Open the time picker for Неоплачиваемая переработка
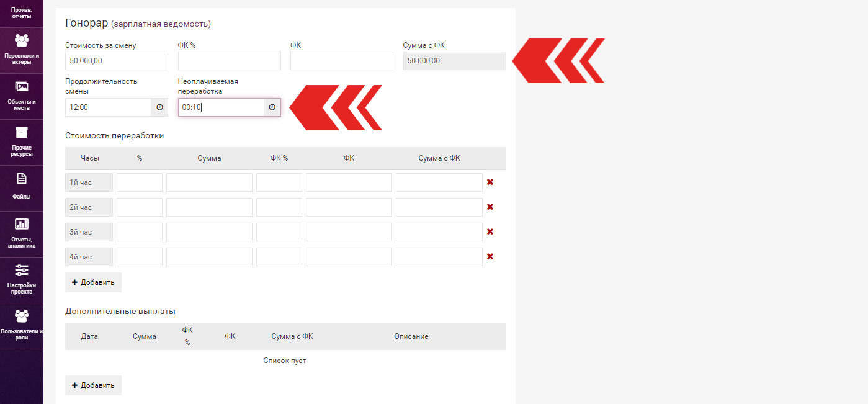The image size is (868, 404). pos(272,107)
